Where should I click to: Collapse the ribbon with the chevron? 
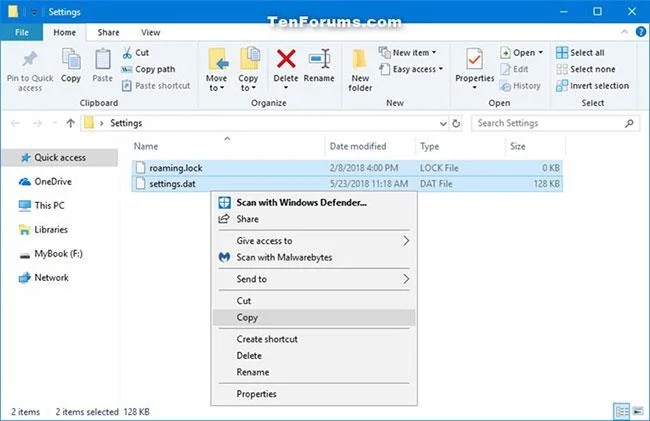coord(624,32)
